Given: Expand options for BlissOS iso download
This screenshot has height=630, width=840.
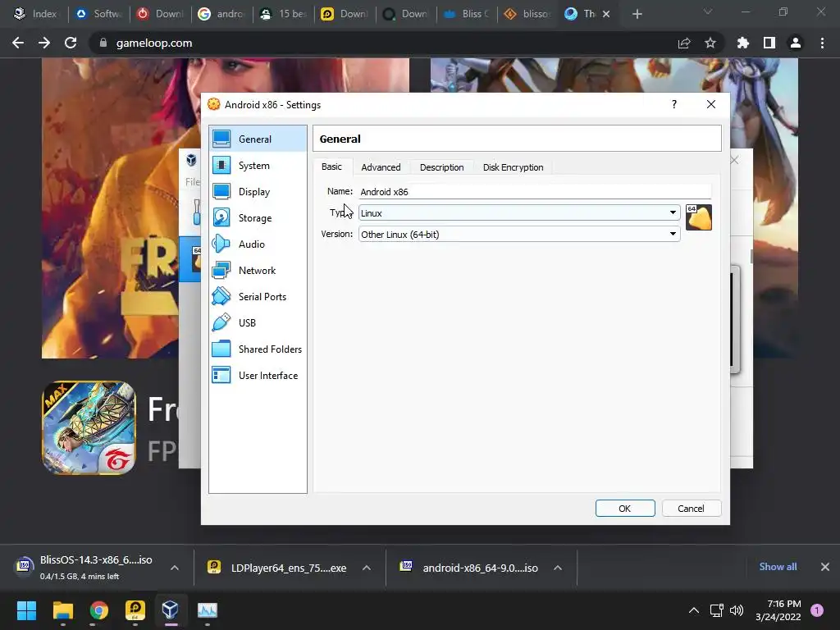Looking at the screenshot, I should coord(175,568).
